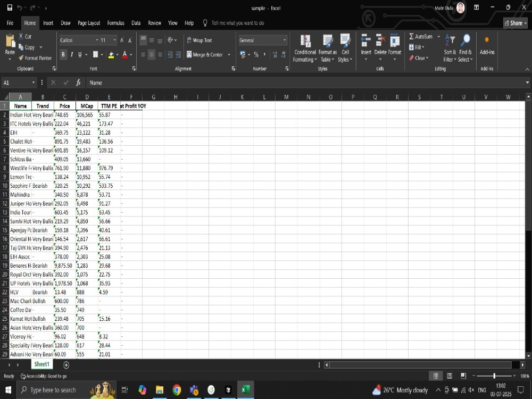
Task: Open the Borders tool
Action: [96, 54]
